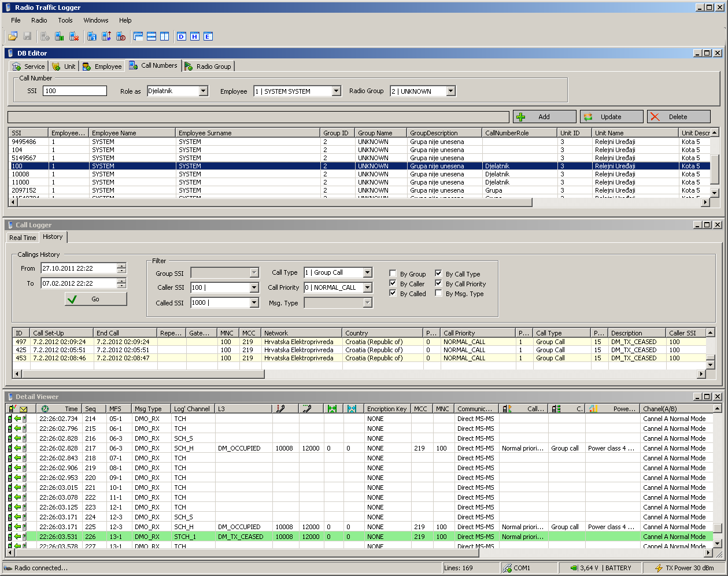Click the Update button

(x=611, y=117)
